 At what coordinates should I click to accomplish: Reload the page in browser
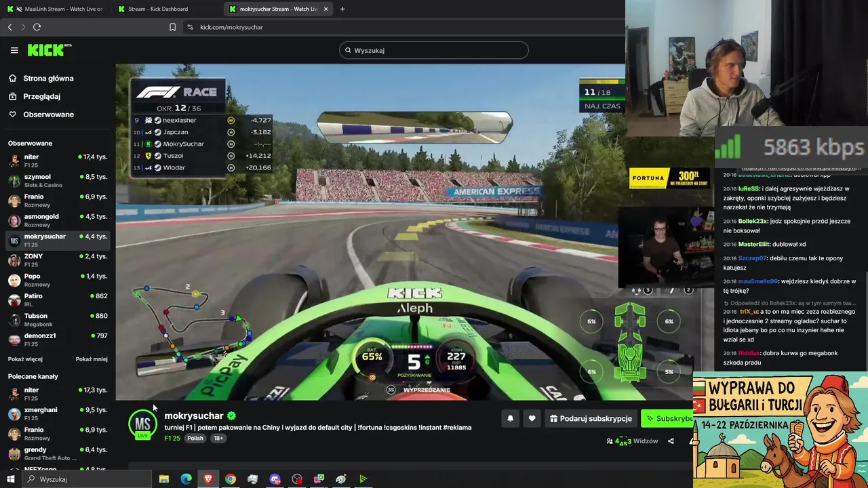click(x=37, y=27)
